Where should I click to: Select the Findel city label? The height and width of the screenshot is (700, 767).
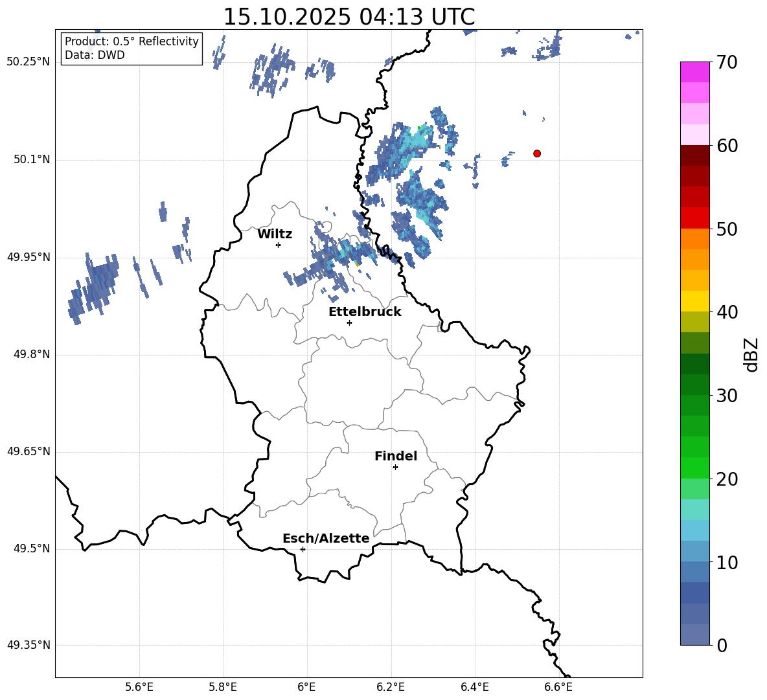(x=396, y=456)
